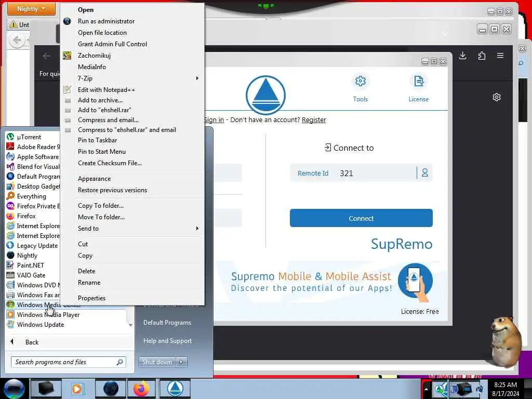Open Firefox from the taskbar
This screenshot has width=532, height=399.
(141, 389)
